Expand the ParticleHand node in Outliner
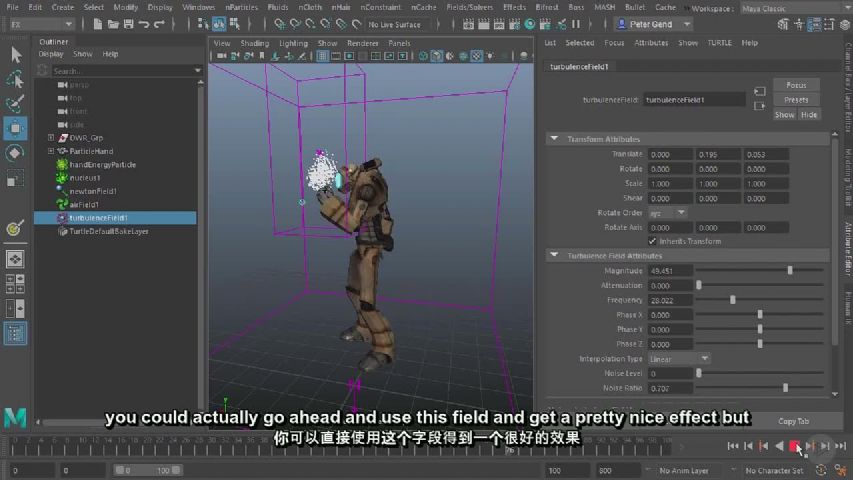 [x=51, y=151]
